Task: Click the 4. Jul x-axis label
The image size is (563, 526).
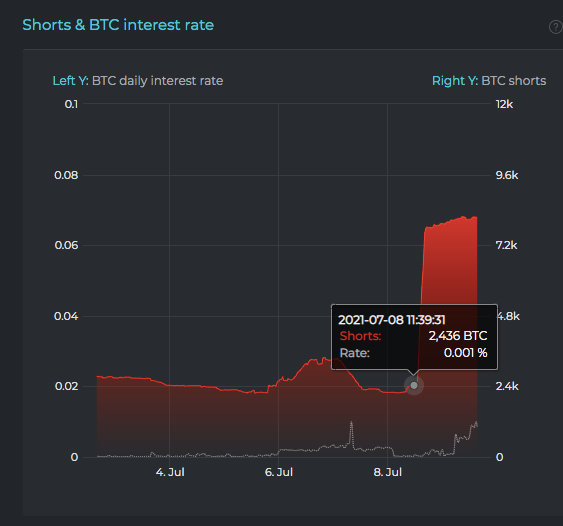Action: click(x=170, y=472)
